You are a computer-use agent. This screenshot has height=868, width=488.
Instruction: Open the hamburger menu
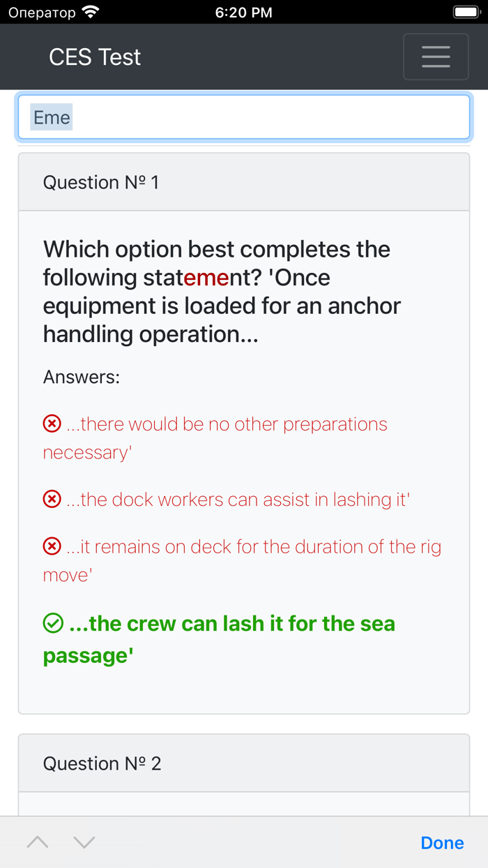pyautogui.click(x=436, y=57)
